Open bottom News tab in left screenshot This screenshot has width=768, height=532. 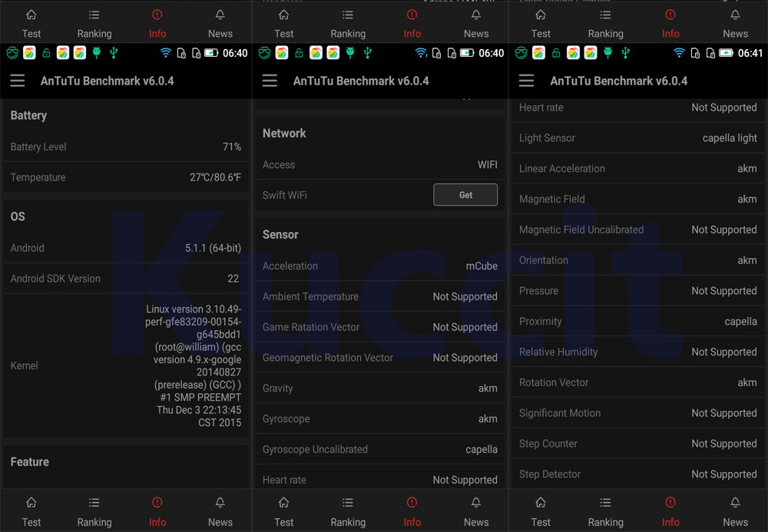[x=220, y=512]
